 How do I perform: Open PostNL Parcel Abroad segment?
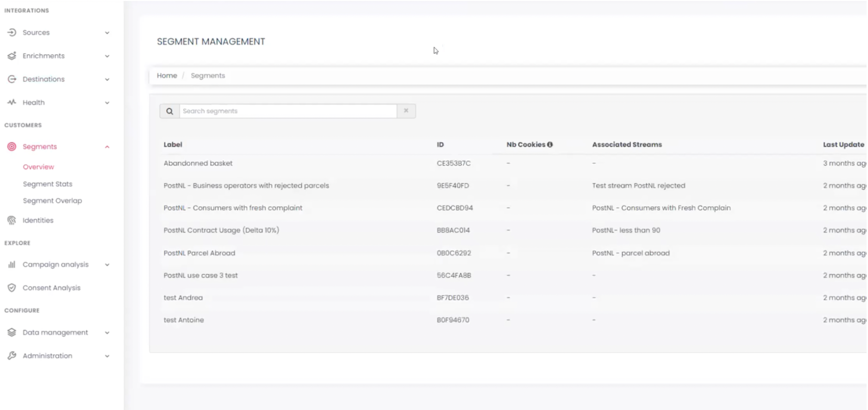200,253
